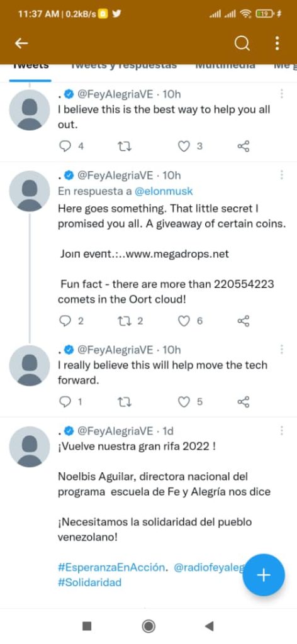This screenshot has width=297, height=644.
Task: Share the "move the tech forward" tweet
Action: [244, 402]
